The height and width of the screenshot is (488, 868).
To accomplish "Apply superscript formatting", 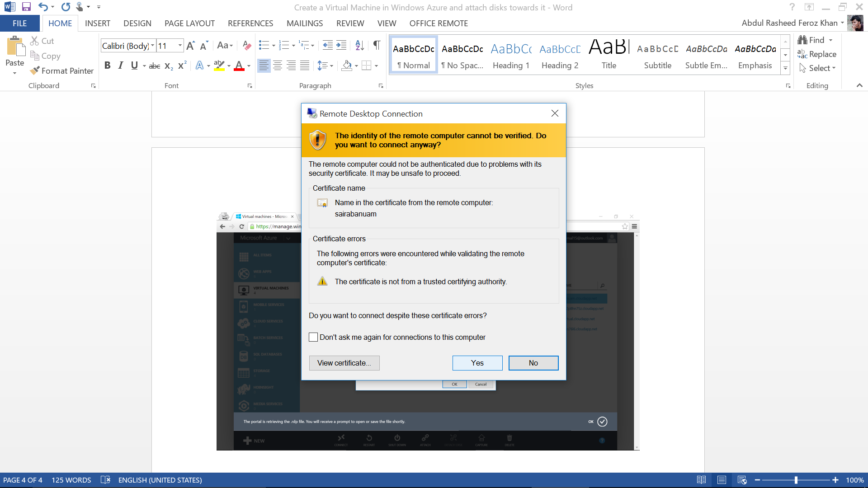I will [182, 66].
